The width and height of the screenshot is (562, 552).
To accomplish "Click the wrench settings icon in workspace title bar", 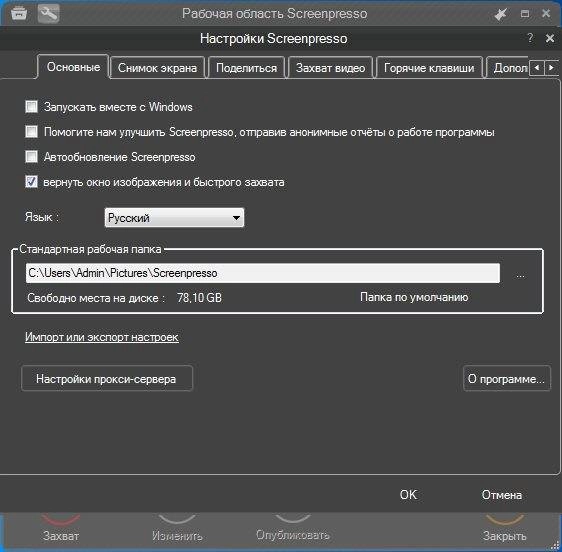I will point(48,14).
